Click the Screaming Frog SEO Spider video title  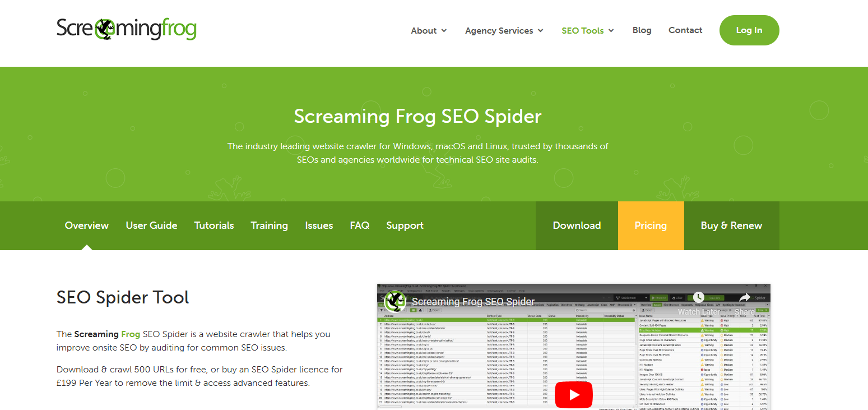pos(473,302)
